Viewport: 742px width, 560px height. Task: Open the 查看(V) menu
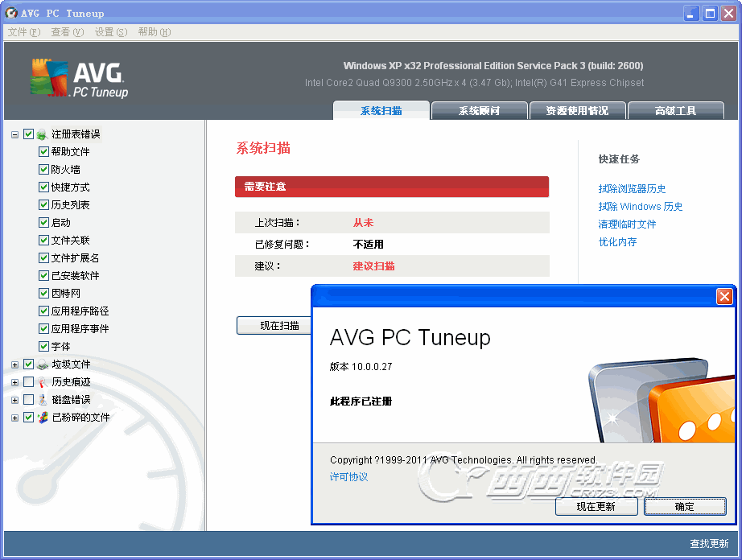[x=68, y=32]
